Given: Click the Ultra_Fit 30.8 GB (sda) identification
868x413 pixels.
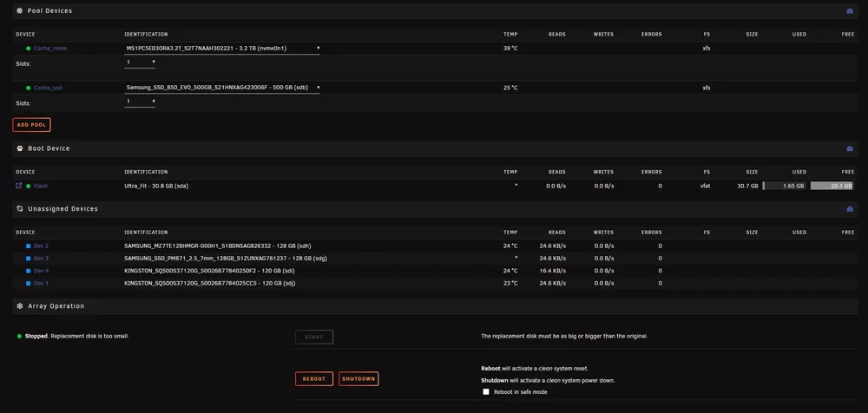Looking at the screenshot, I should (x=156, y=186).
